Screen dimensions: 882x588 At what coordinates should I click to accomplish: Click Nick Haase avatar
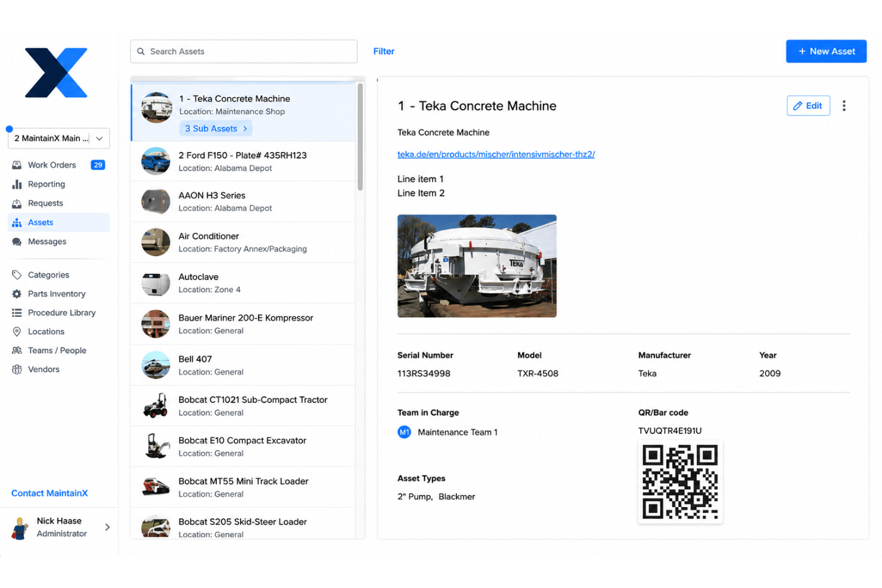[21, 528]
